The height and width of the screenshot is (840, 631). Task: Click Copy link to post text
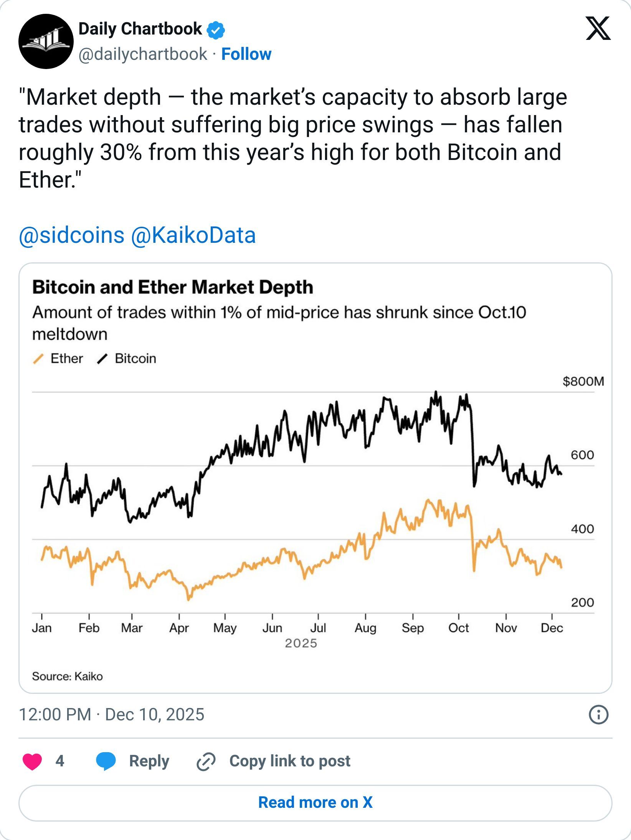pyautogui.click(x=290, y=761)
